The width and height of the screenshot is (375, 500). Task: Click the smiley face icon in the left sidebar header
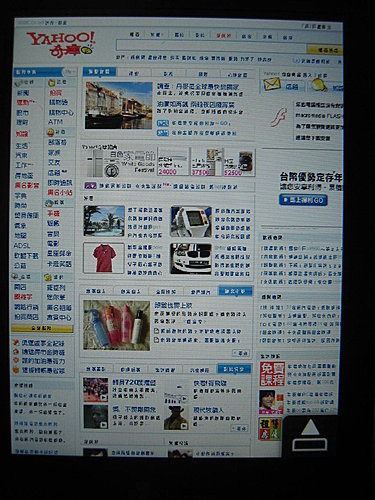[x=50, y=132]
